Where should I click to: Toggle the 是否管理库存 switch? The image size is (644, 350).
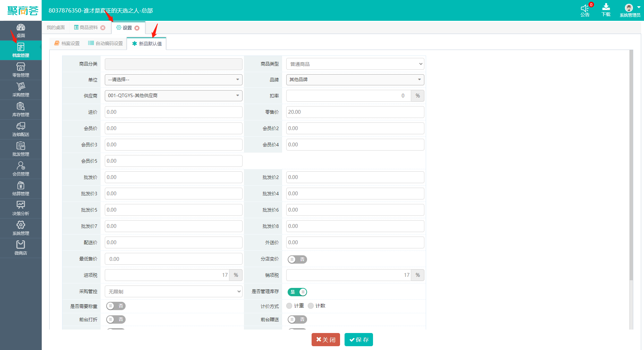(x=297, y=292)
